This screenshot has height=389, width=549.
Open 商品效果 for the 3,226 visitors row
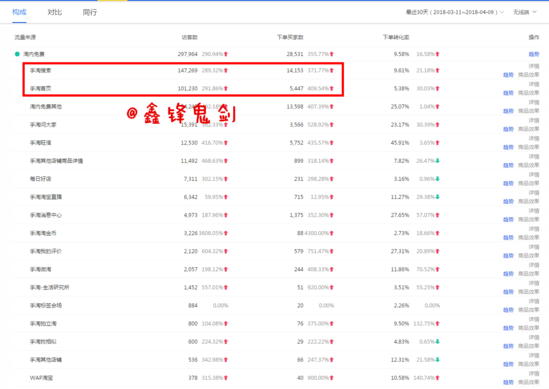click(529, 237)
